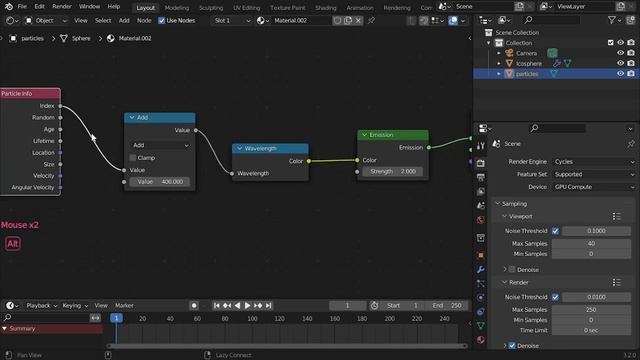Switch to the Animation workspace tab
Viewport: 640px width, 360px height.
360,8
